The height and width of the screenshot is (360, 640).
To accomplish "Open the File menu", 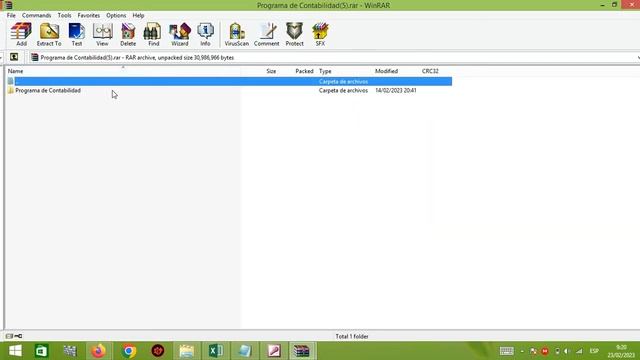I will coord(11,15).
